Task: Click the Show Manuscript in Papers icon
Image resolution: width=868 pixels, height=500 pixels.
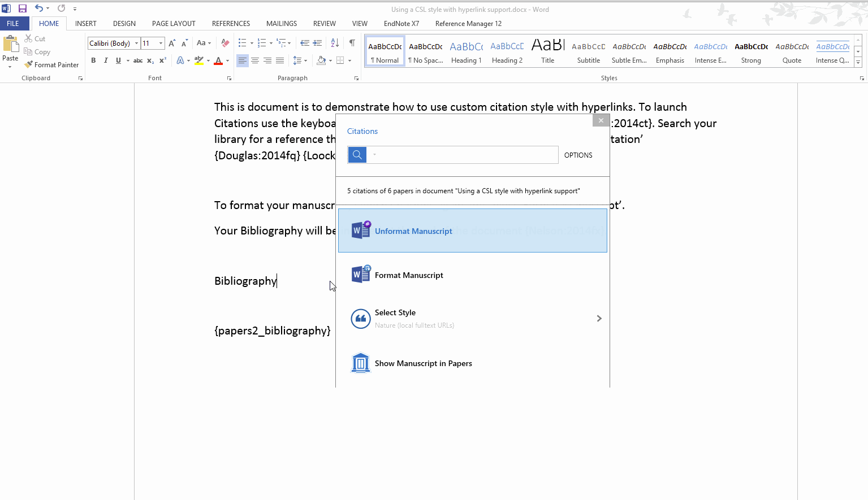Action: 360,363
